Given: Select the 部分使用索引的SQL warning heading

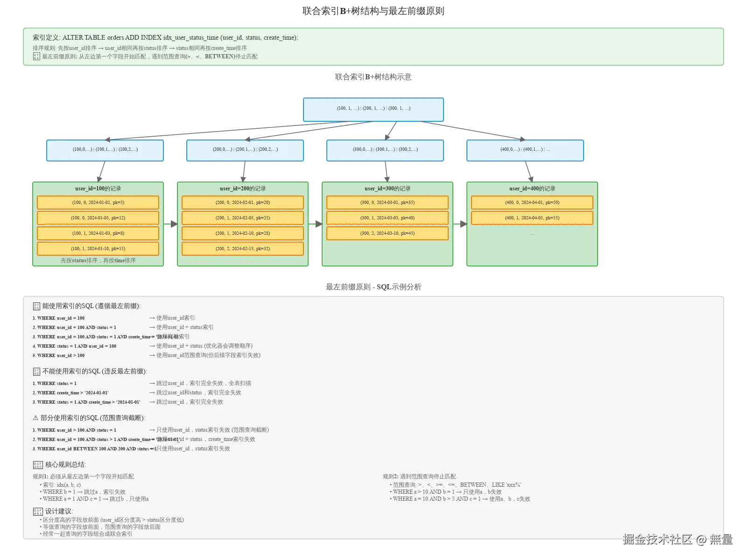Looking at the screenshot, I should 90,418.
